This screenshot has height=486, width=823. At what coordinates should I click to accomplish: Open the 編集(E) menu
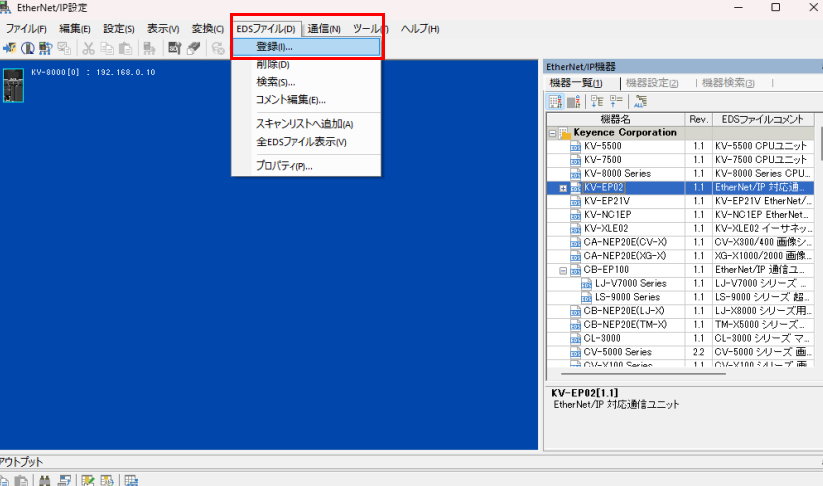[x=75, y=29]
